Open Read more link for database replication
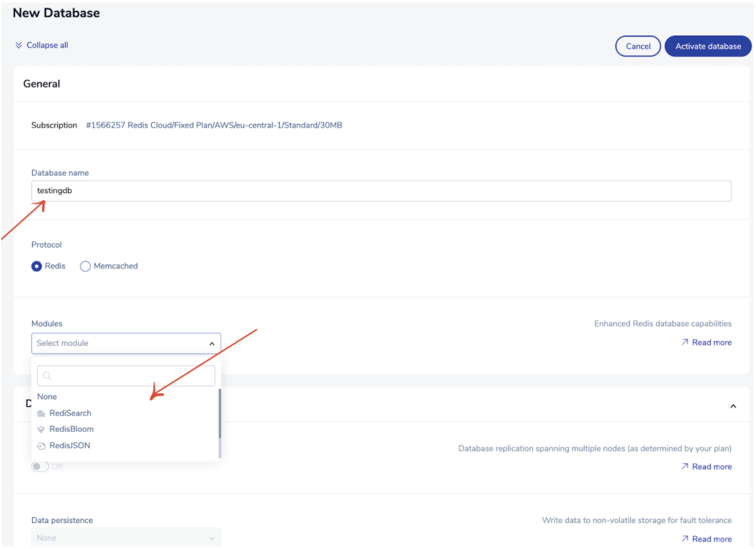 tap(711, 466)
